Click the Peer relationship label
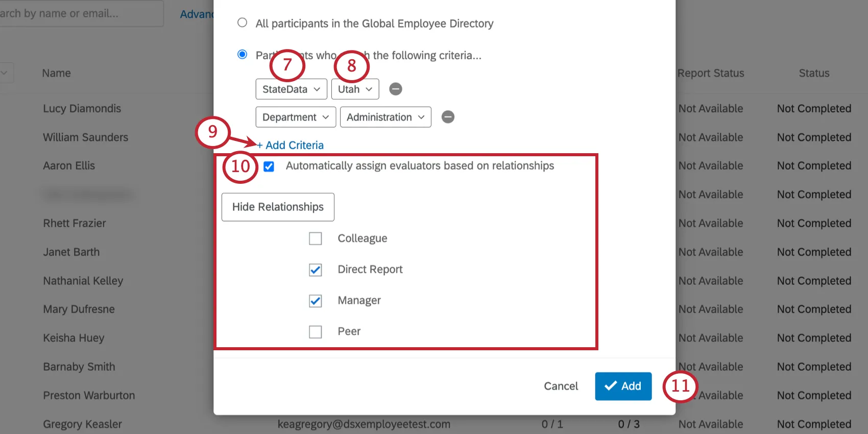 349,332
